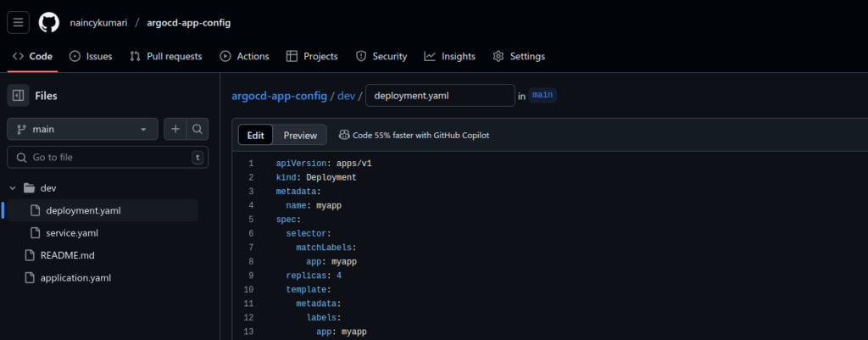This screenshot has width=868, height=340.
Task: Open the Insights tab
Action: (450, 57)
